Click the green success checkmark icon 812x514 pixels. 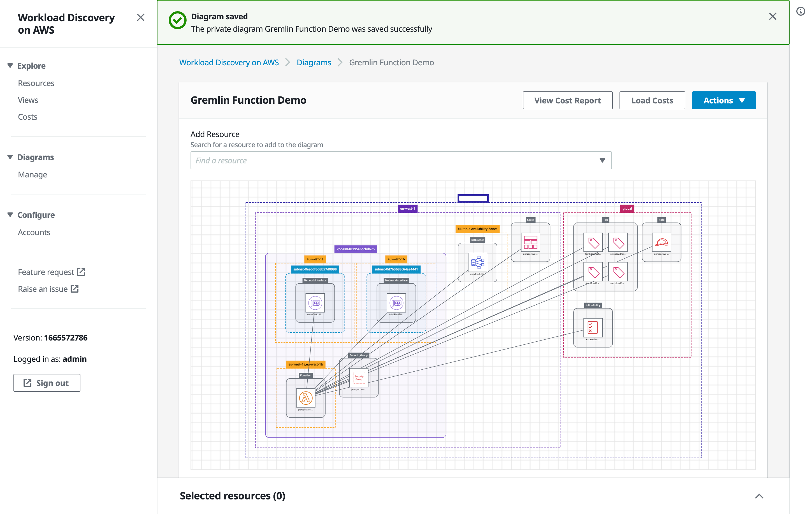pos(177,20)
